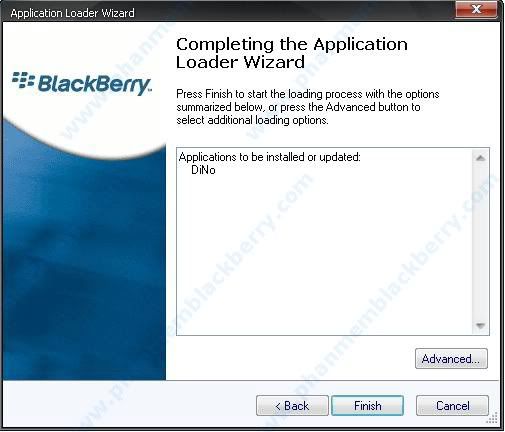Click the window resize grip icon

coord(492,418)
